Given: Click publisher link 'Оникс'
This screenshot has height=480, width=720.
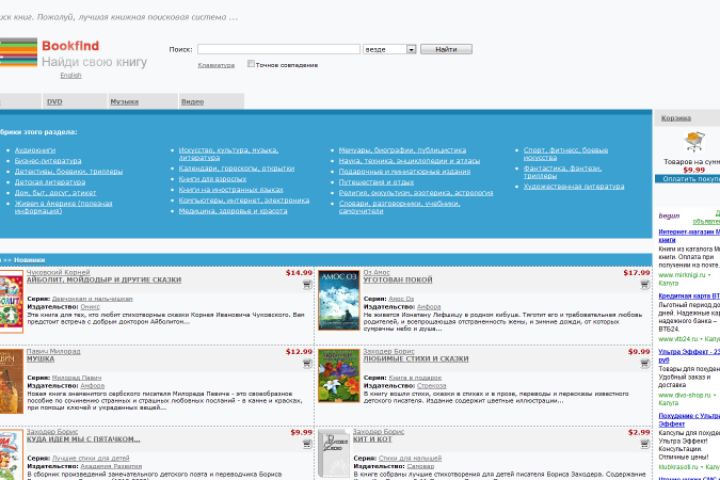Looking at the screenshot, I should [x=90, y=306].
